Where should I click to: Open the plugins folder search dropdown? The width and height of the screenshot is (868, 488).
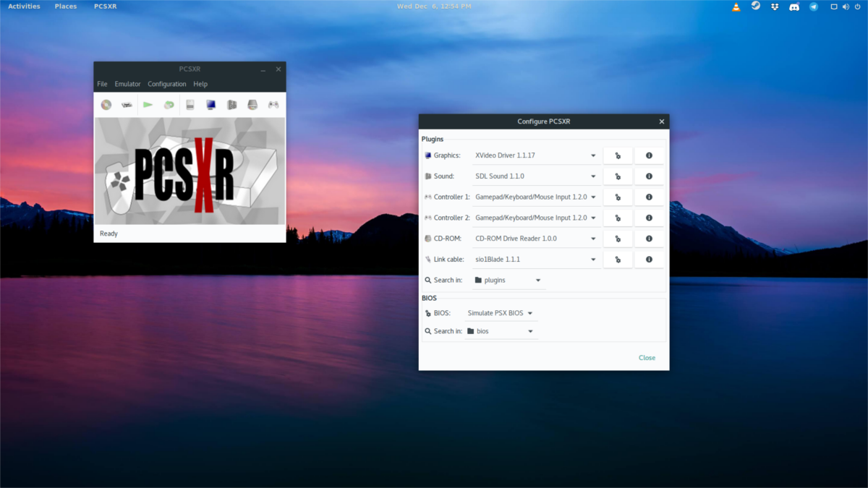coord(509,280)
